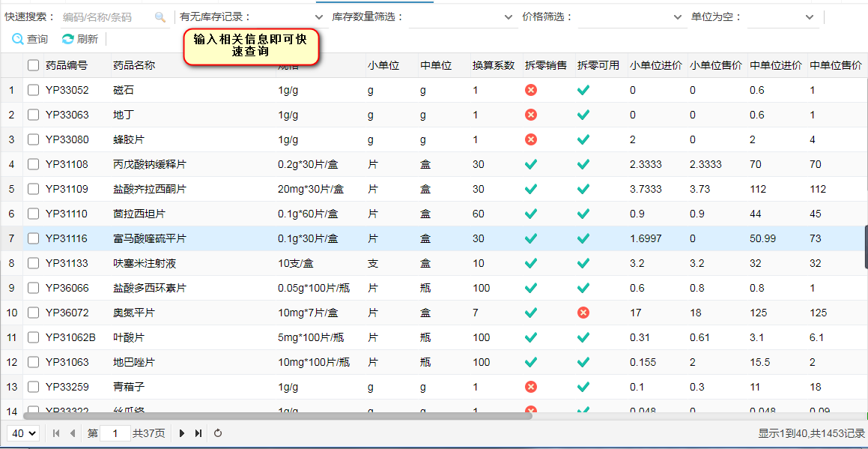Click spec cell 0.05g*100片/瓶
868x449 pixels.
pos(314,288)
